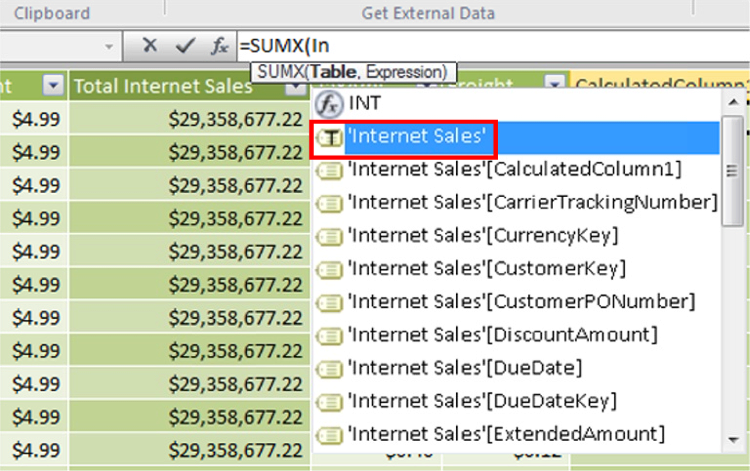Pick 'Internet Sales'[CalculatedColumn1] from the list
Image resolution: width=750 pixels, height=471 pixels.
(x=515, y=170)
